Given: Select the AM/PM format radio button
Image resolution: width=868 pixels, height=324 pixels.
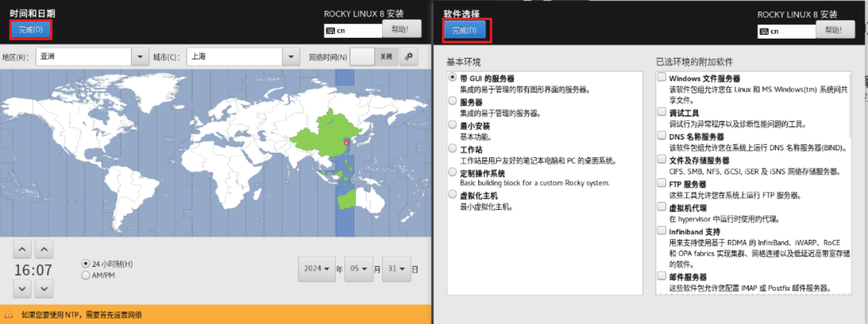Looking at the screenshot, I should 86,275.
